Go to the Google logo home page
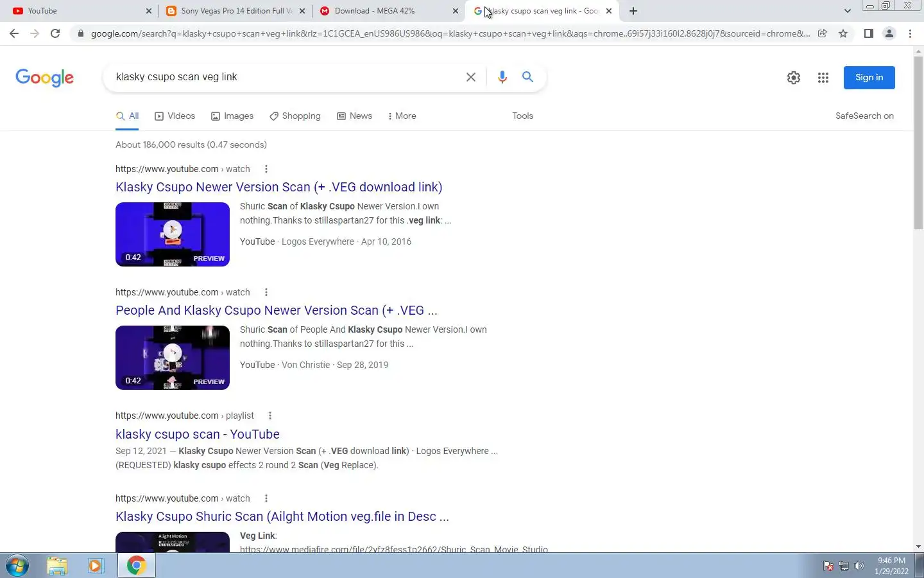This screenshot has height=578, width=924. 44,78
